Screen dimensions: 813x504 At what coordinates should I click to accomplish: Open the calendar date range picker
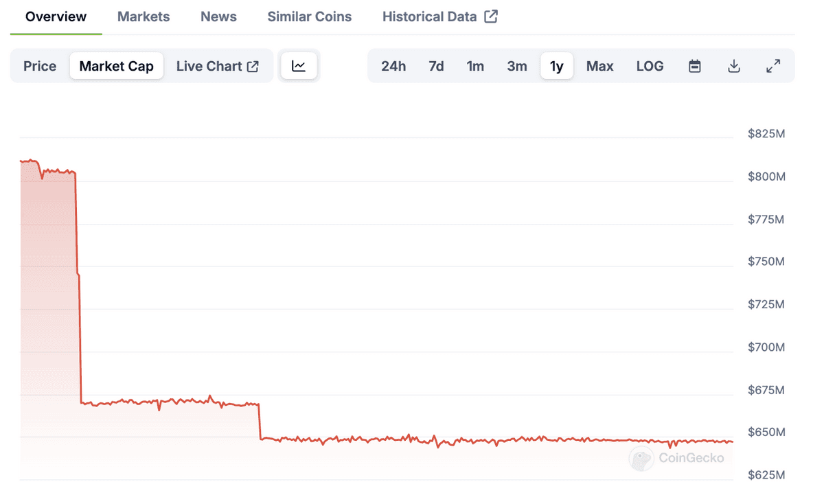point(695,66)
